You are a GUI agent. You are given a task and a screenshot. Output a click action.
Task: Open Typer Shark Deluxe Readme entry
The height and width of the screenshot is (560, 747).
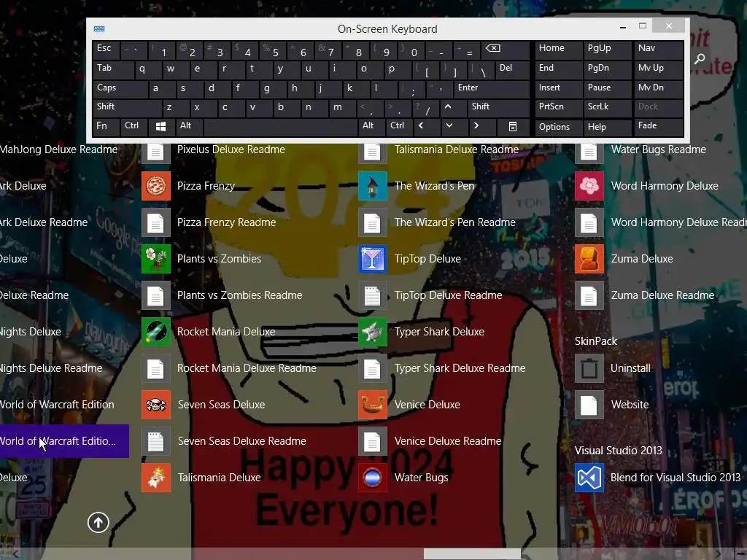(441, 368)
